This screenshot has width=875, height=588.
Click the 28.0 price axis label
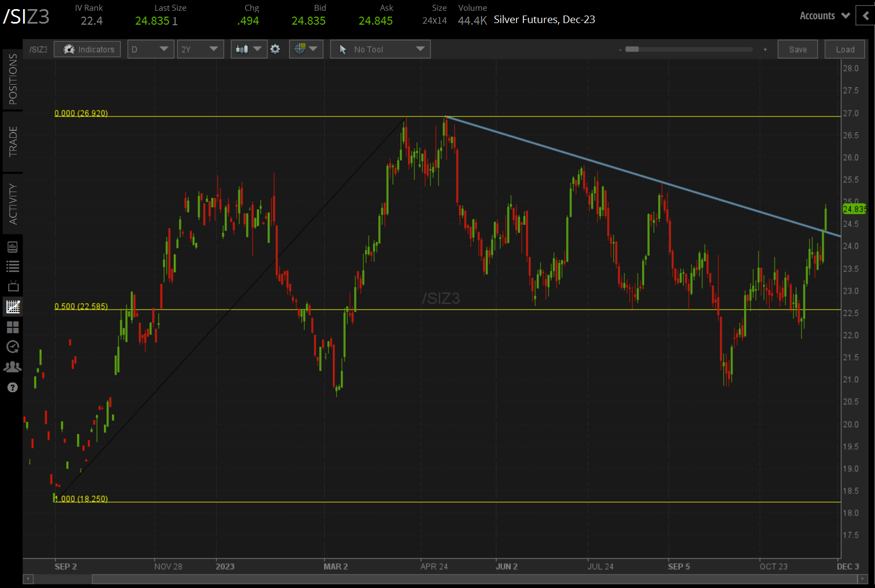pos(851,69)
